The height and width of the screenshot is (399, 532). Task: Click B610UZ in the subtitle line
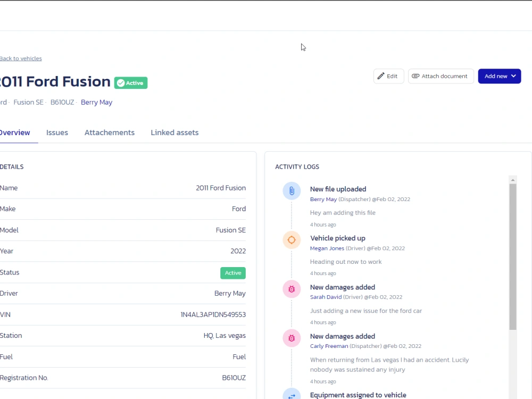pos(62,102)
